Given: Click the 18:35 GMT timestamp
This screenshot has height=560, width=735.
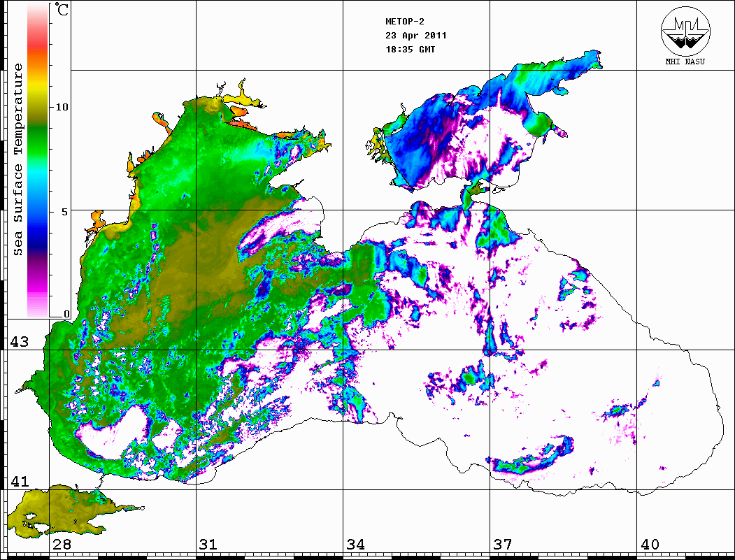Looking at the screenshot, I should [x=410, y=50].
